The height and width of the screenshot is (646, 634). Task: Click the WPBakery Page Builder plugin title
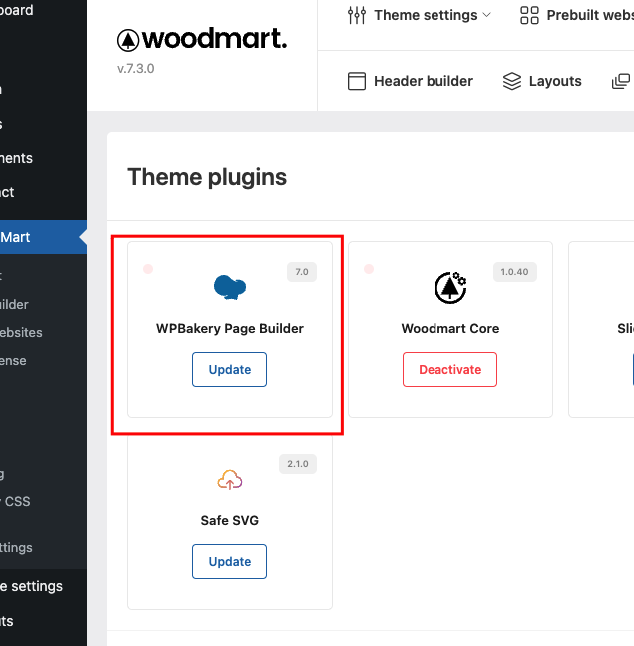(x=230, y=328)
